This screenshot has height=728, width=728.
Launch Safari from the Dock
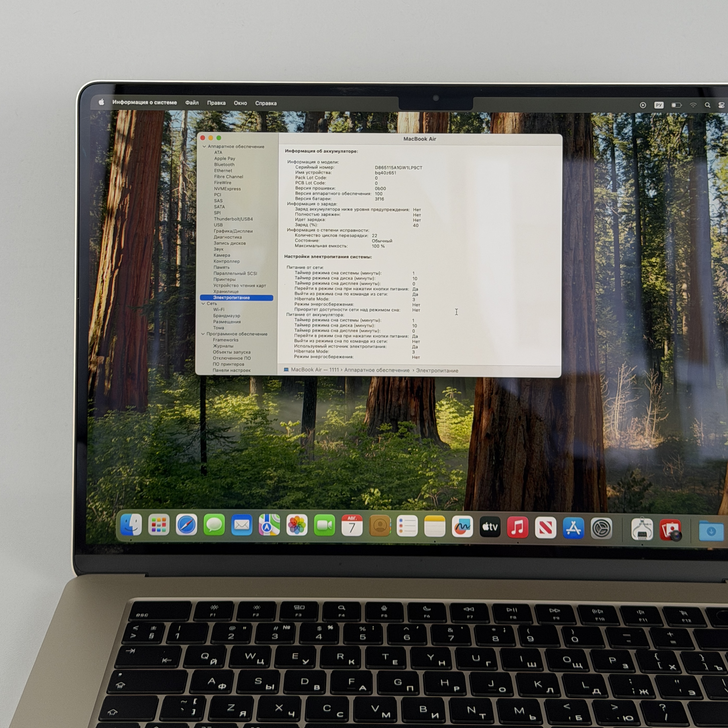(187, 525)
